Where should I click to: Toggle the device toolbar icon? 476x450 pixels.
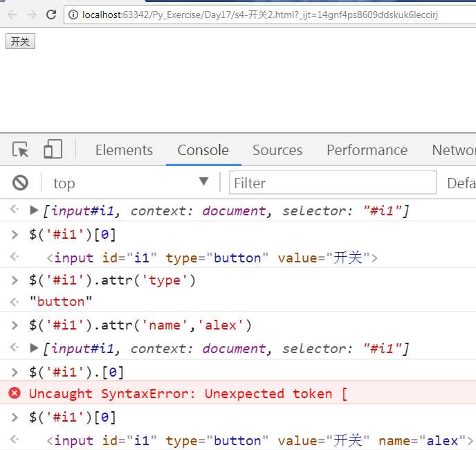53,149
